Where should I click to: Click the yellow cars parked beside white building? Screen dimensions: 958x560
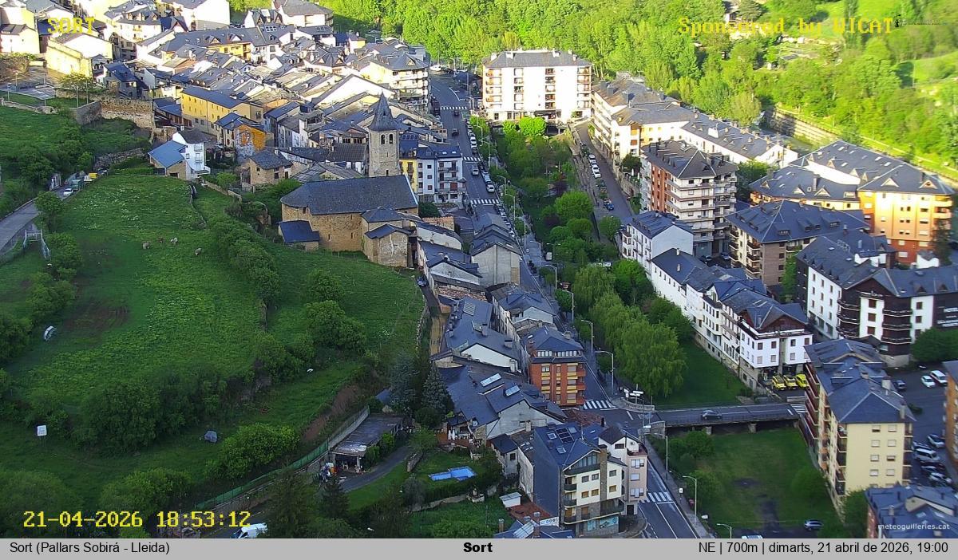point(789,381)
